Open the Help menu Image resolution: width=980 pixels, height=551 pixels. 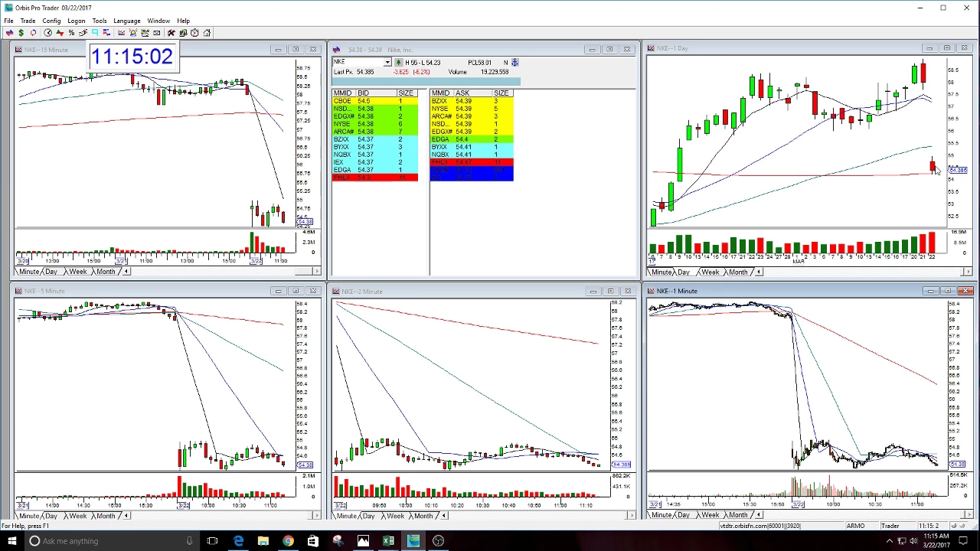pos(183,21)
